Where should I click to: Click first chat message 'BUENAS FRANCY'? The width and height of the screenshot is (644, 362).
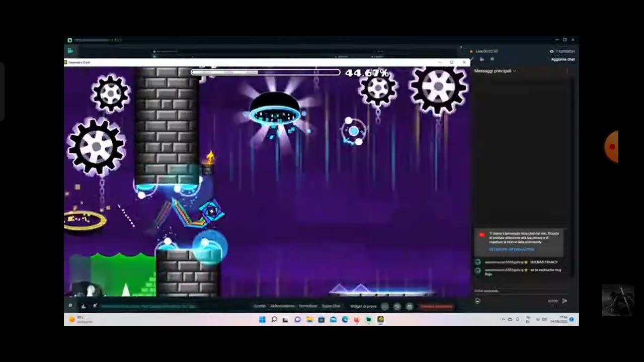click(x=544, y=262)
